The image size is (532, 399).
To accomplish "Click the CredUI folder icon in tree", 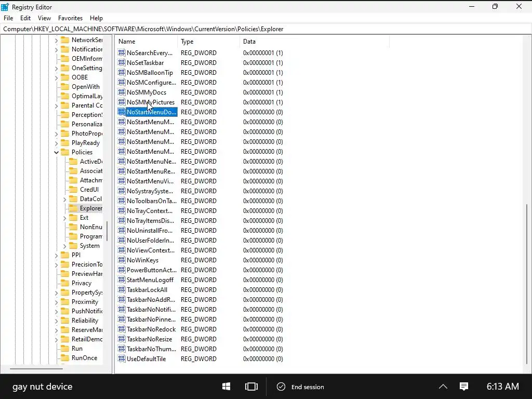I will click(x=73, y=189).
